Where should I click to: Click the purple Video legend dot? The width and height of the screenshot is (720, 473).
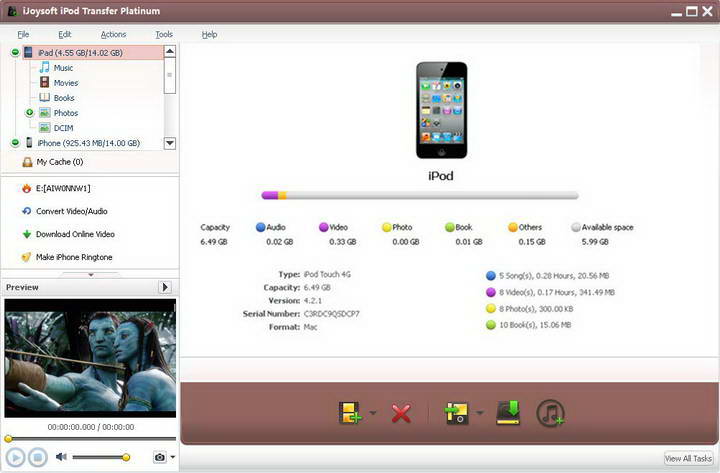pyautogui.click(x=323, y=227)
